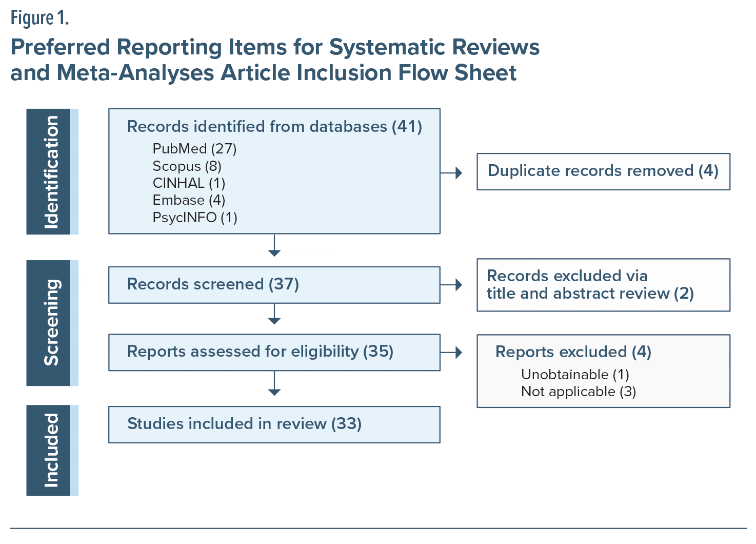Click the Scopus (8) entry
This screenshot has height=544, width=756.
[187, 166]
